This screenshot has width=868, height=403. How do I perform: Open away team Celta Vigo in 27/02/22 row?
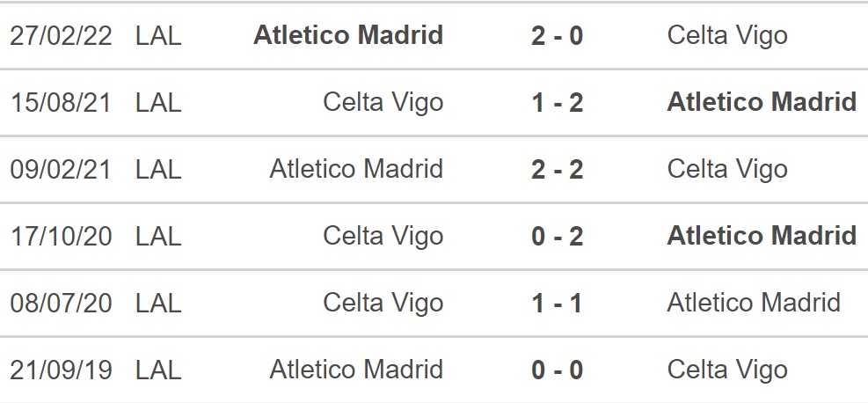tap(727, 36)
